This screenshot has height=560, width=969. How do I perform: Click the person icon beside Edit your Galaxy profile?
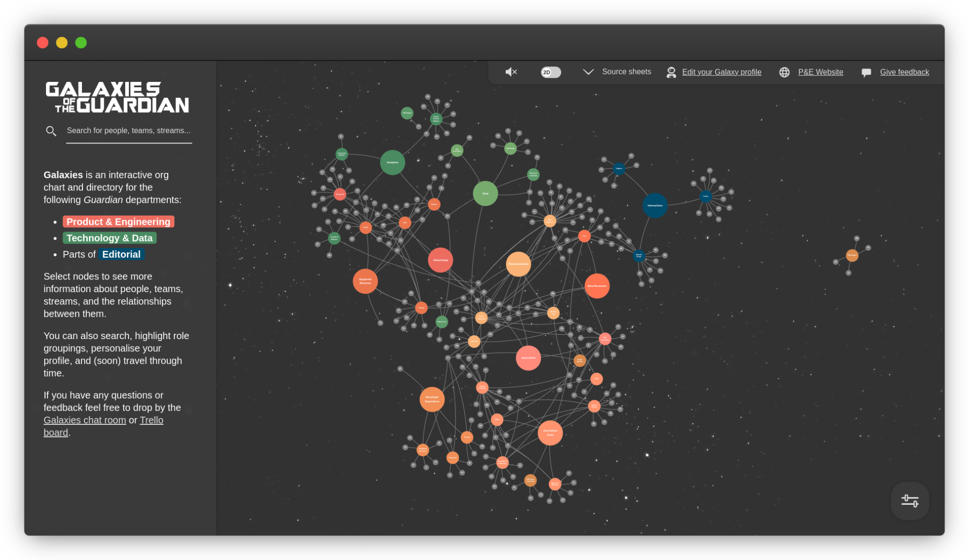click(x=671, y=72)
